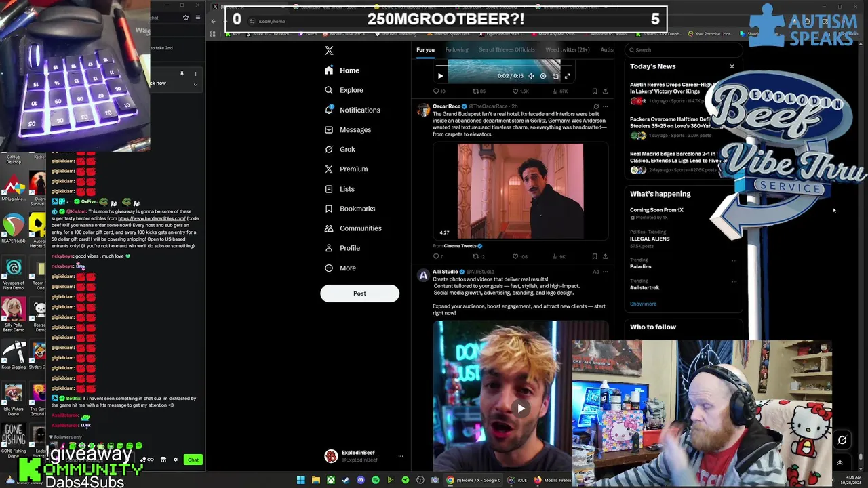Unmute the top video volume icon

(x=531, y=76)
